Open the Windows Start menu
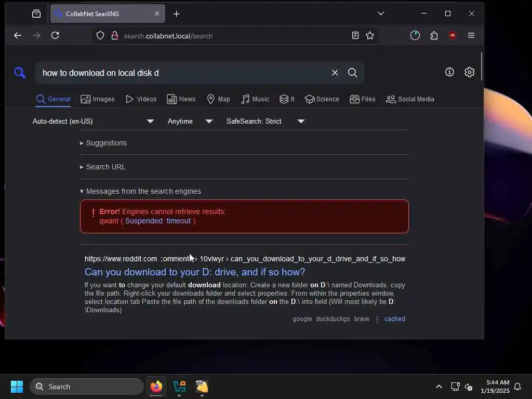This screenshot has height=399, width=532. point(17,387)
